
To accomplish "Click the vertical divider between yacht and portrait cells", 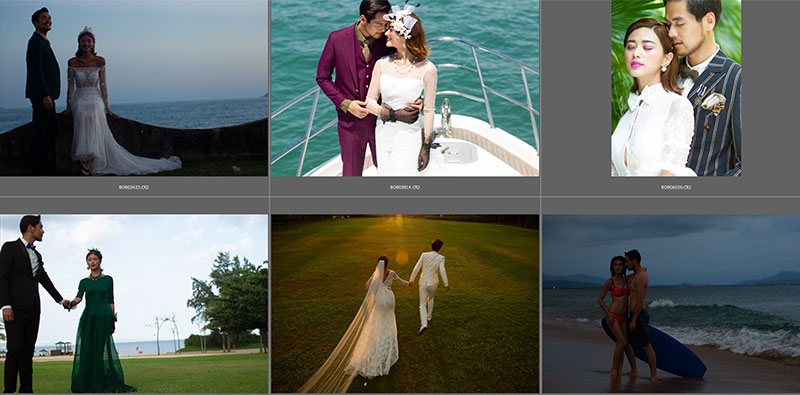I will pos(541,97).
